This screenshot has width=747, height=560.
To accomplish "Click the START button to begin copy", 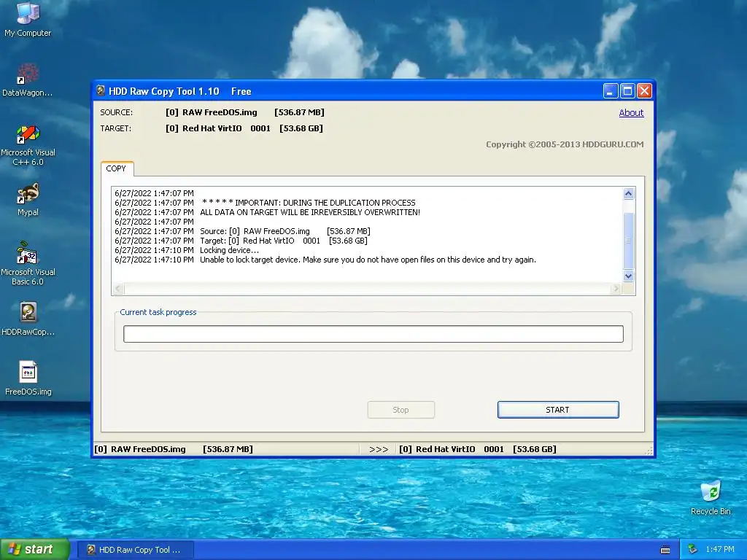I will 558,410.
